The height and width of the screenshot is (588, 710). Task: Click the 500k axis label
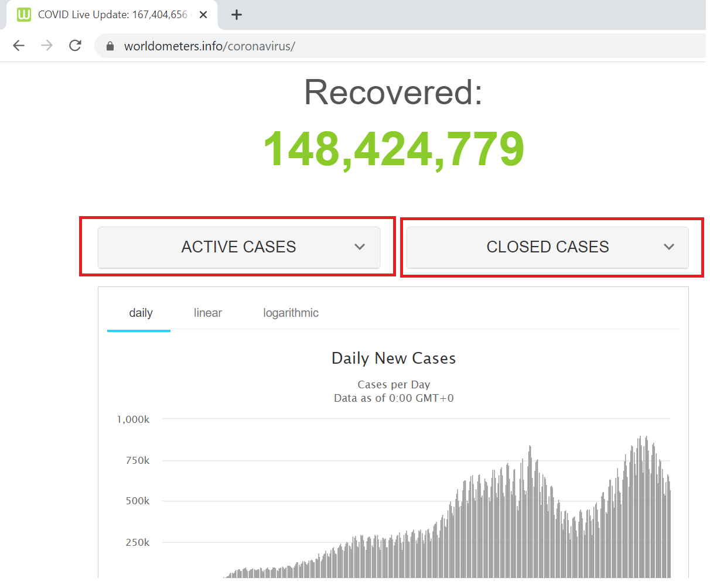[x=138, y=501]
